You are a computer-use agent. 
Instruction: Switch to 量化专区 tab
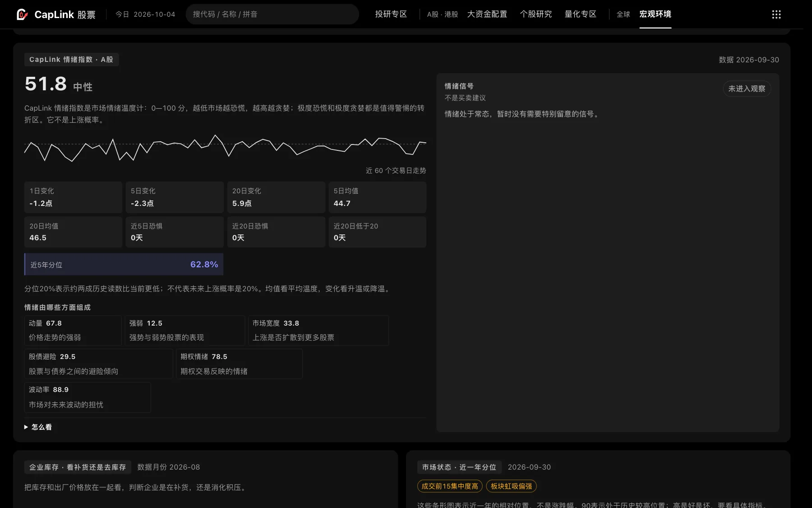click(x=580, y=14)
